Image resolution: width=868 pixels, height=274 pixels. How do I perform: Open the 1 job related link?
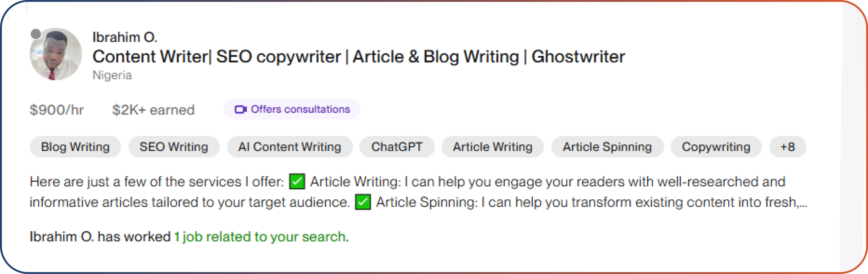click(x=261, y=237)
